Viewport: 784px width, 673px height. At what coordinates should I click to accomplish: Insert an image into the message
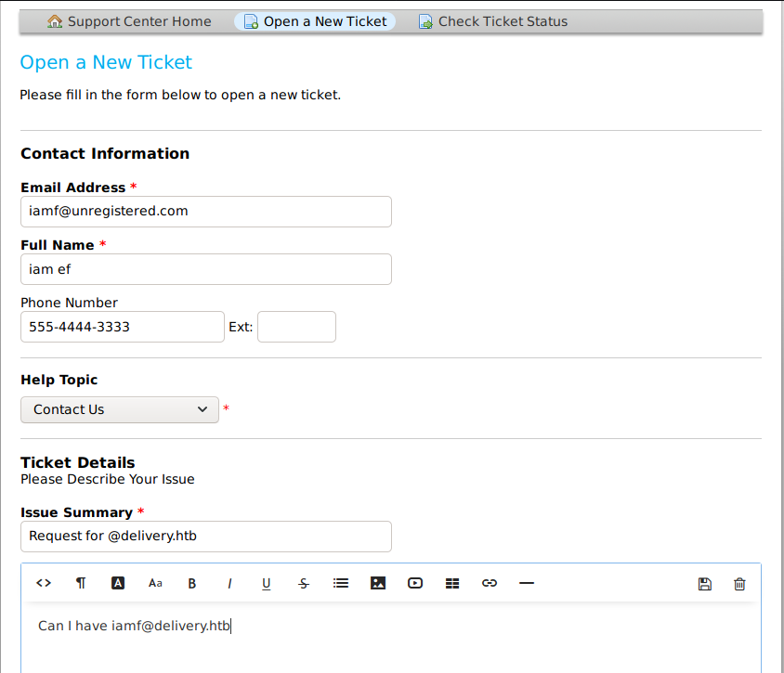click(378, 583)
